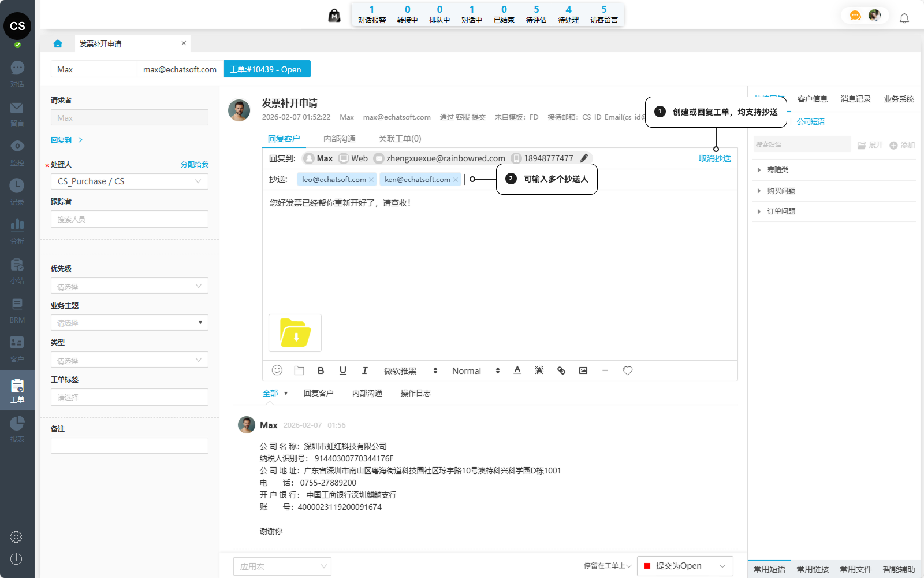Click the 取消抄送 link
Viewport: 924px width, 578px height.
point(715,158)
